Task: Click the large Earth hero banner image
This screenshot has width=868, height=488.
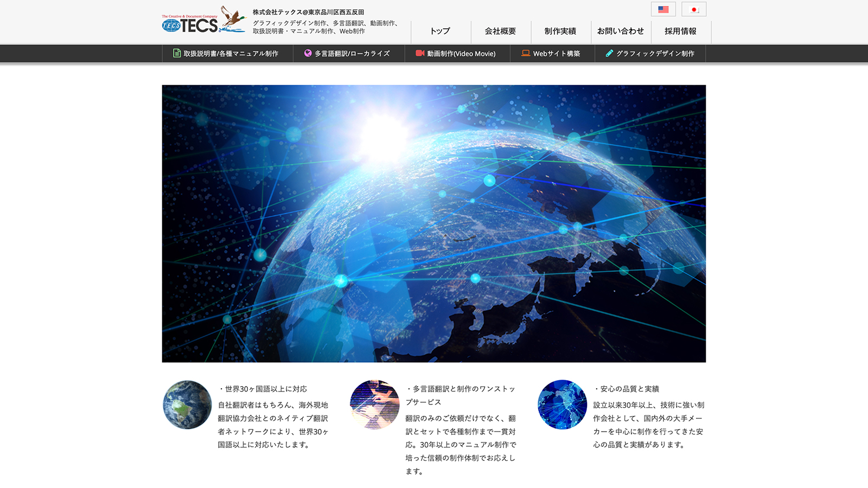Action: click(434, 223)
